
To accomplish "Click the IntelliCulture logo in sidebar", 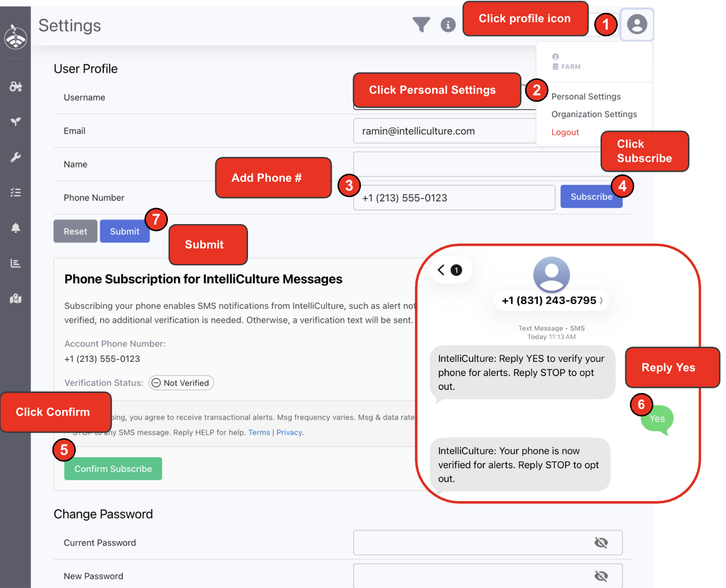I will click(x=15, y=37).
